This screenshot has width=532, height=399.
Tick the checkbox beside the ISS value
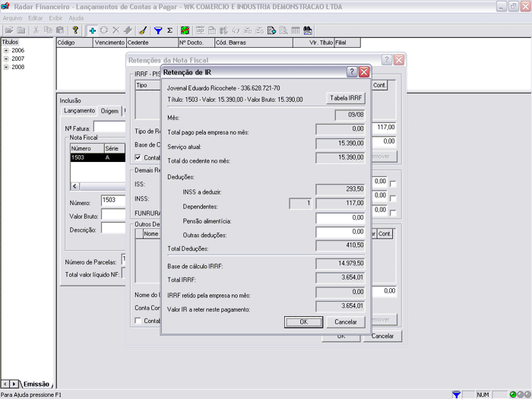pos(393,182)
